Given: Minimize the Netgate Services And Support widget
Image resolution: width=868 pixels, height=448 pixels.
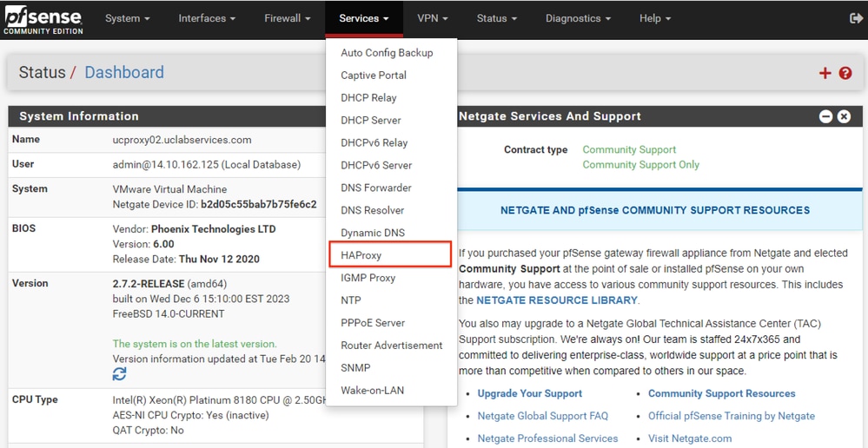Looking at the screenshot, I should click(x=826, y=116).
